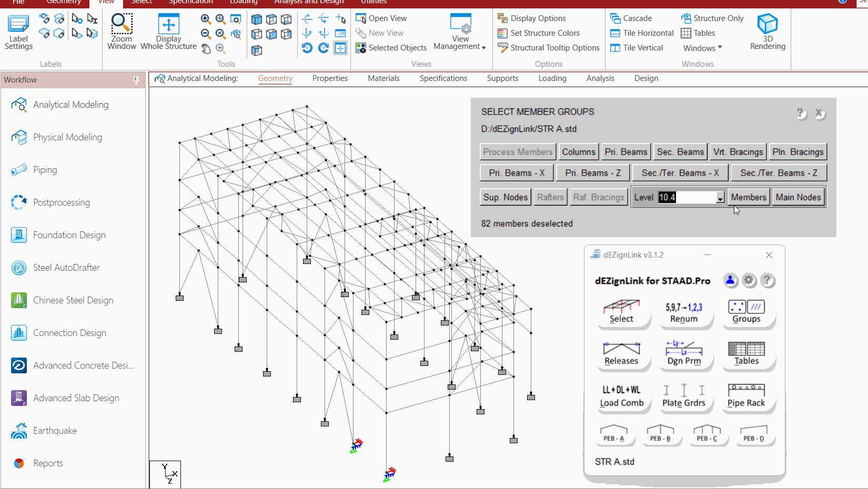The width and height of the screenshot is (868, 489).
Task: Click Vrt. Bracings button
Action: [x=738, y=152]
